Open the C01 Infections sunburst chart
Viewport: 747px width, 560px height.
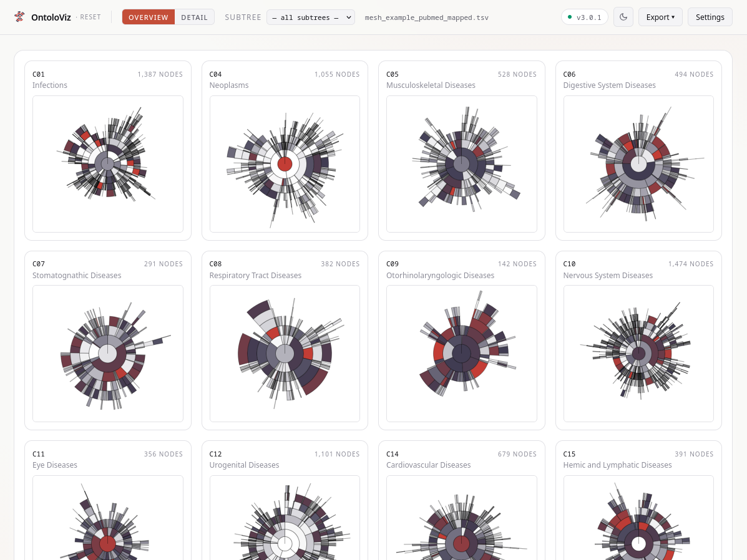point(108,164)
